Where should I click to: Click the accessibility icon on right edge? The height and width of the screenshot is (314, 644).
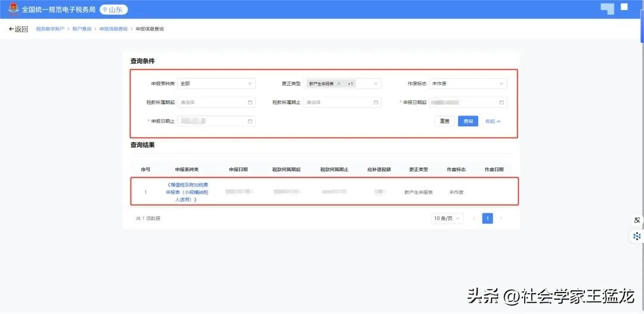pos(637,220)
